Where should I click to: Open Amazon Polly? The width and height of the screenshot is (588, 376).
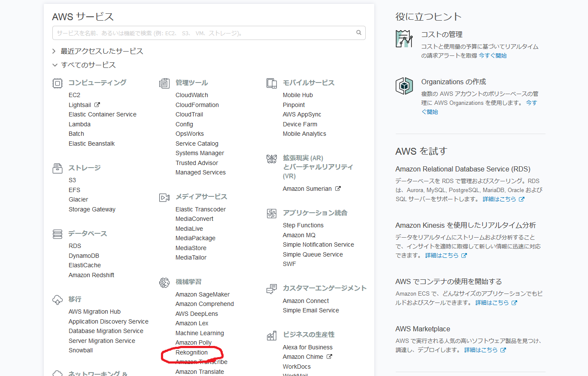click(194, 342)
